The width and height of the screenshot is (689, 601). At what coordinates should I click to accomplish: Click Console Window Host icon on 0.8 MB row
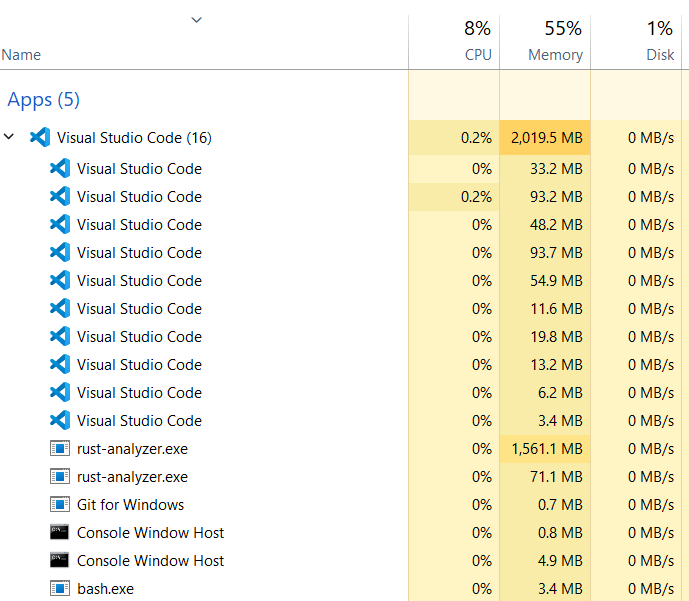(x=59, y=532)
